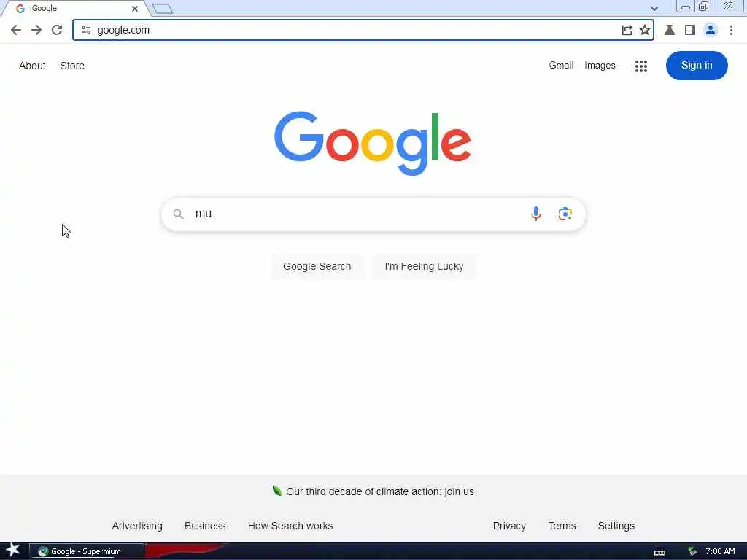Bookmark this page with star icon
The height and width of the screenshot is (560, 747).
pos(645,30)
